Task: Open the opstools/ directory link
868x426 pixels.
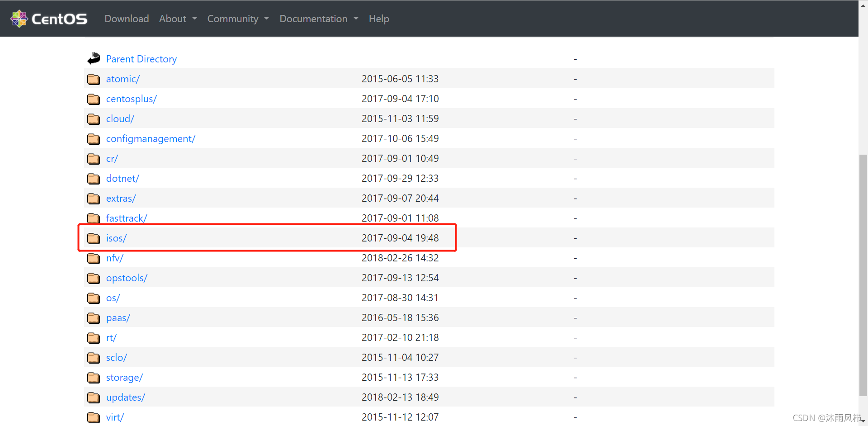Action: point(127,278)
